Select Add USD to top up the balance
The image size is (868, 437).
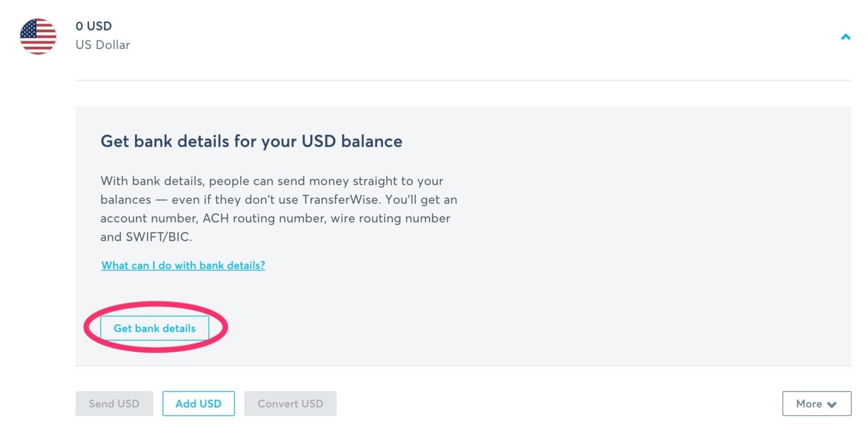[x=198, y=403]
